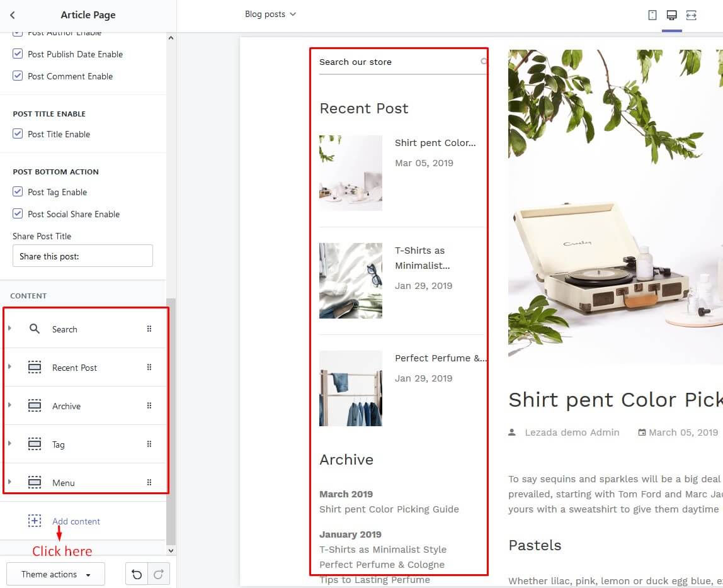Click the March 2019 archive heading
This screenshot has height=588, width=723.
pyautogui.click(x=346, y=494)
